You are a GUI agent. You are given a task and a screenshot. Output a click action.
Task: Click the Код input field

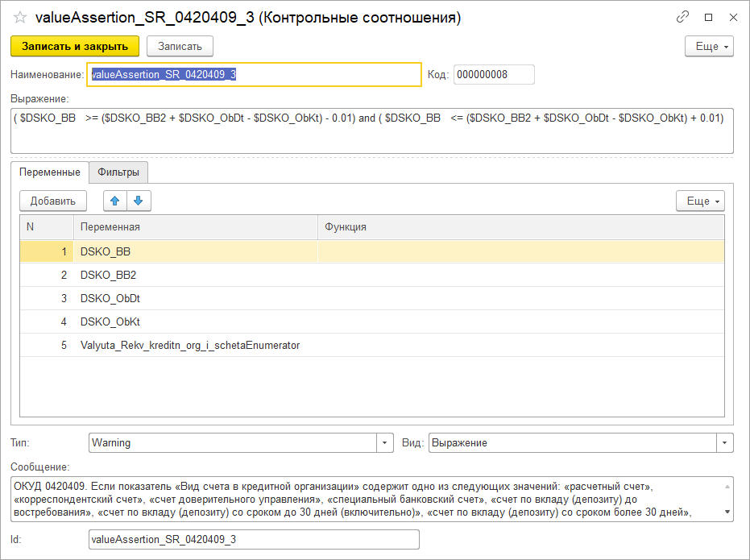(x=494, y=75)
